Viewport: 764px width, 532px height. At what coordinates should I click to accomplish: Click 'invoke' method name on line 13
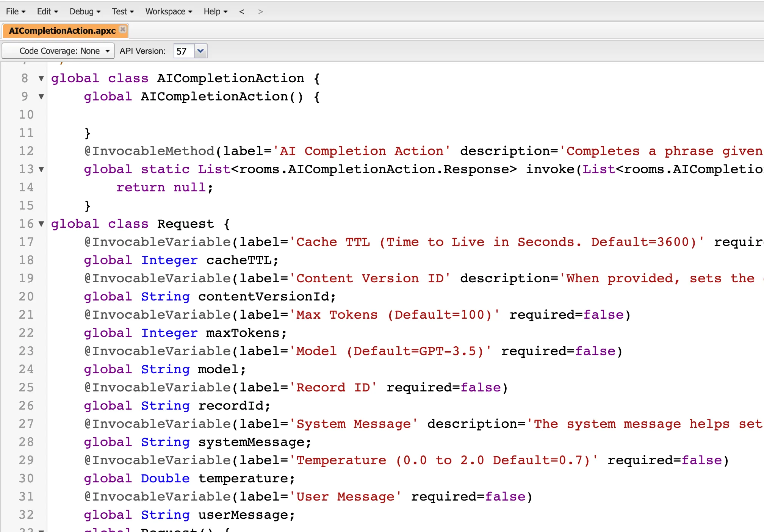550,169
